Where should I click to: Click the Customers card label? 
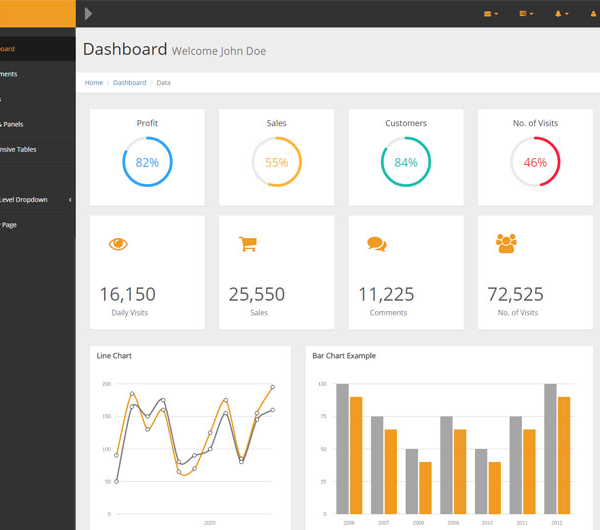tap(406, 123)
